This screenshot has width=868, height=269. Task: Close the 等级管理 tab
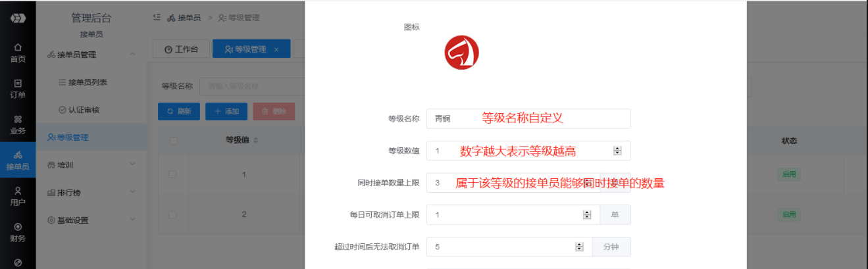(276, 49)
